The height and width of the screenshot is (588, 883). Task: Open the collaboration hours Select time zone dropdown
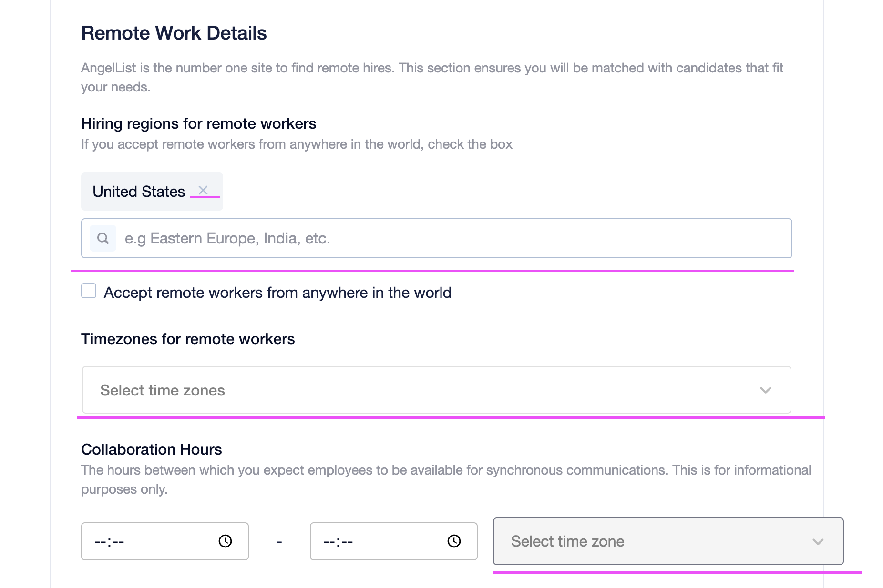[668, 541]
